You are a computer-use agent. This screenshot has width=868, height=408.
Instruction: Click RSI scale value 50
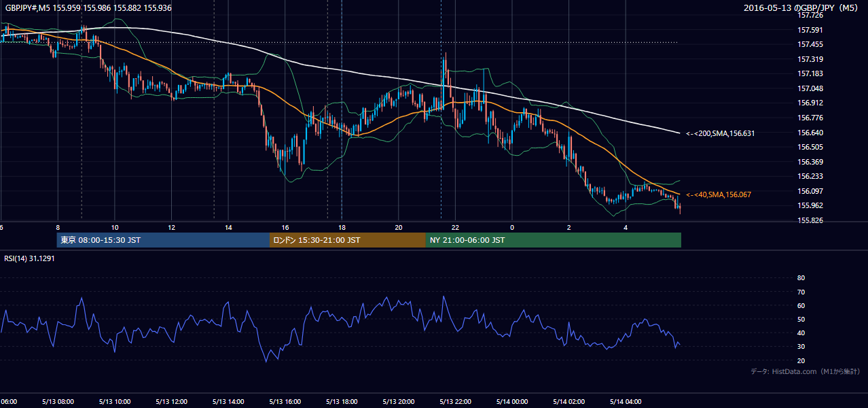(x=801, y=319)
